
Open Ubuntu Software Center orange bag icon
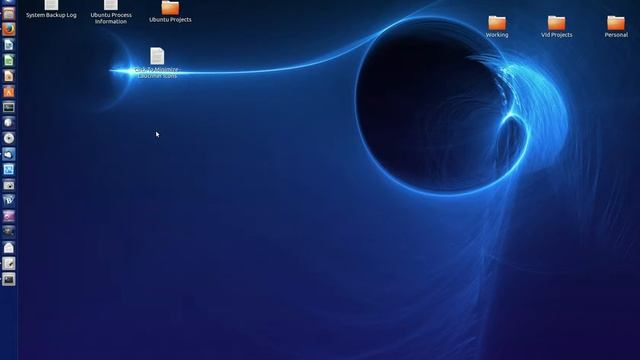(9, 91)
